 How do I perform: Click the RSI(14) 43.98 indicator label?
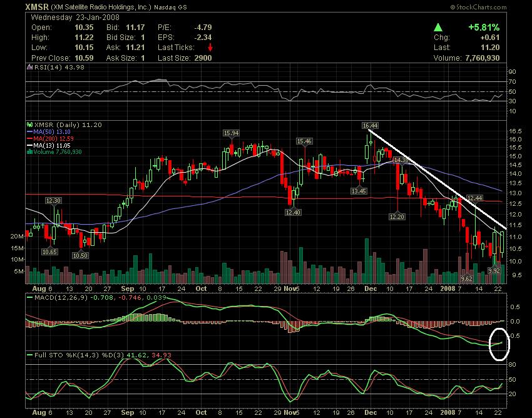(x=59, y=67)
